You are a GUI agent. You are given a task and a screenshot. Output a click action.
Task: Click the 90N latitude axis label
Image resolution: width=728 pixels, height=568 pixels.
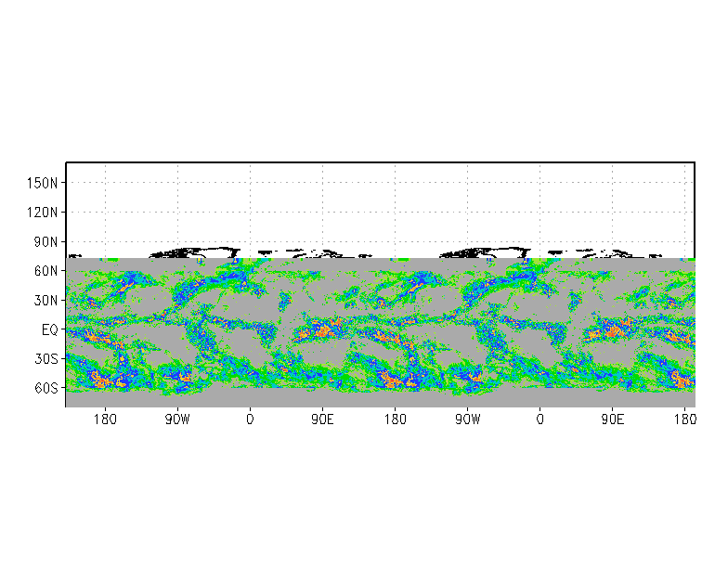tap(46, 241)
